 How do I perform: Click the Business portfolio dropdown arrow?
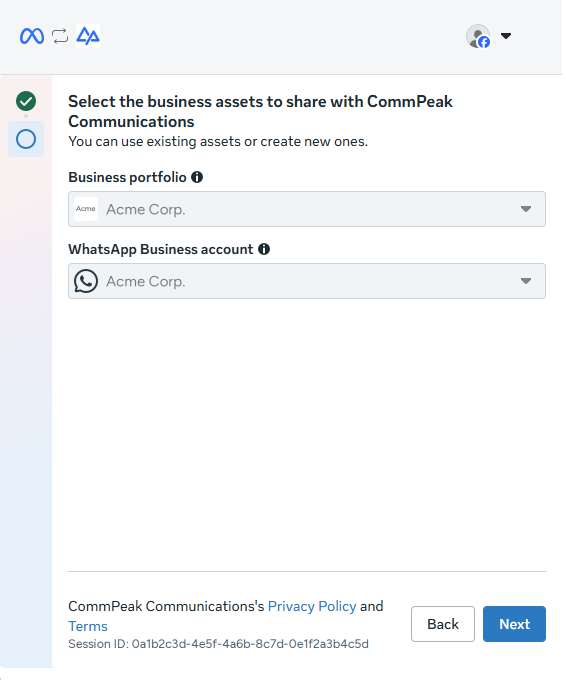(x=526, y=209)
